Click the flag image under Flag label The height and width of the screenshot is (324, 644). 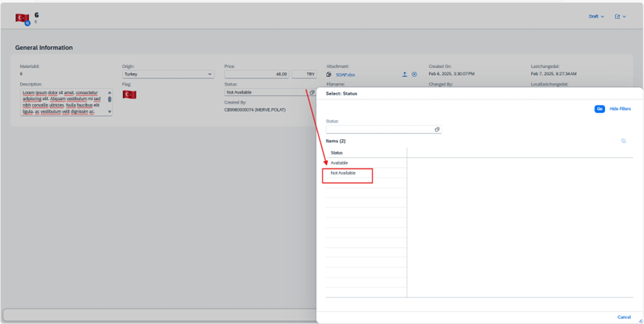pos(129,95)
